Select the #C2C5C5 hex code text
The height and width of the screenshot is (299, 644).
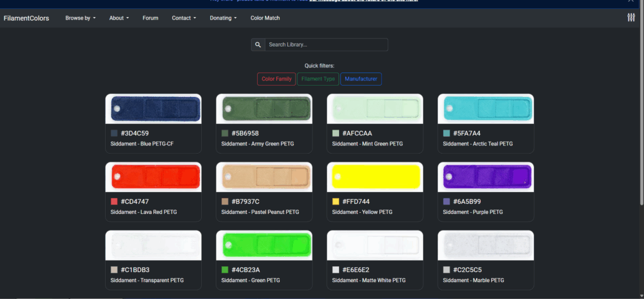[467, 270]
